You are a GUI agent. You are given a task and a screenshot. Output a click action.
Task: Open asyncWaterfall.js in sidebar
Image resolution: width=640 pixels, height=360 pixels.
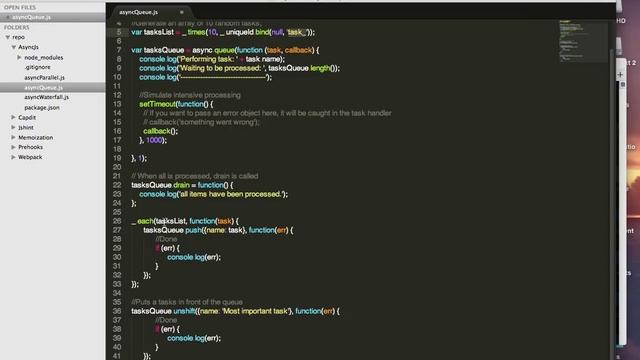(47, 97)
